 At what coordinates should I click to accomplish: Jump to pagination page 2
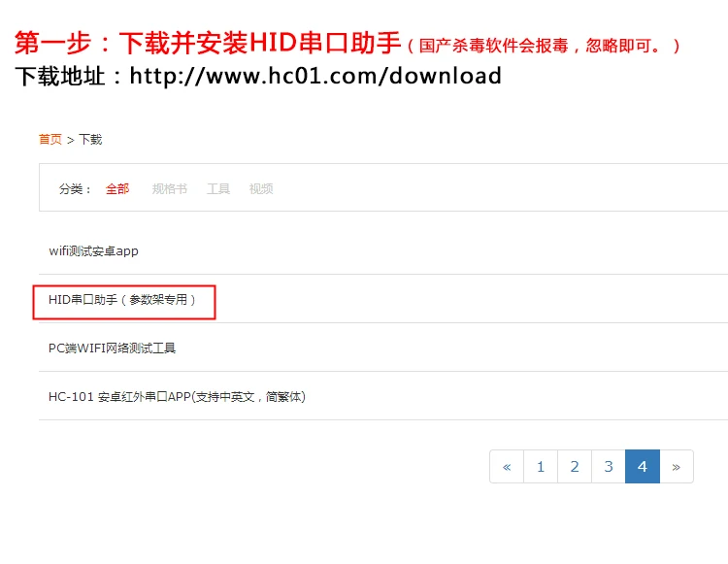[575, 467]
